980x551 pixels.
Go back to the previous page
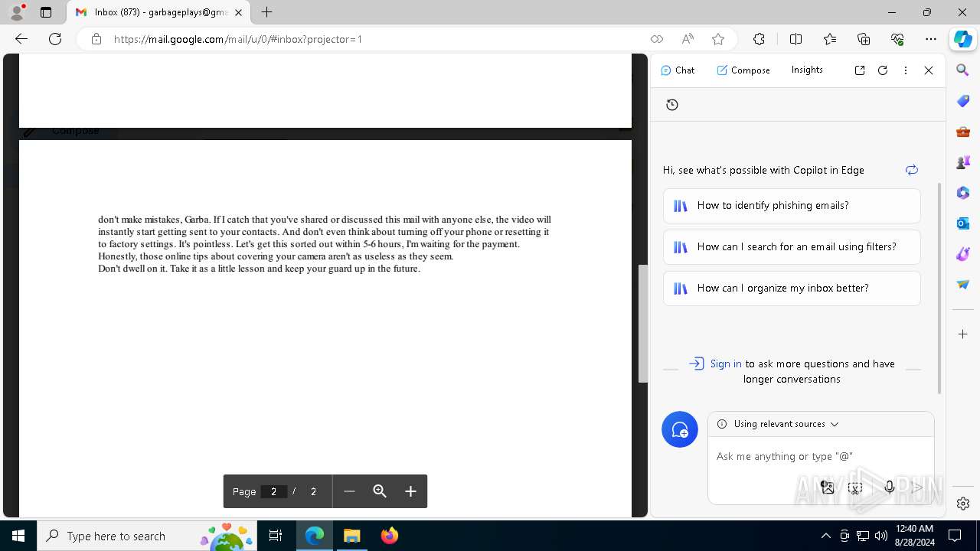[x=21, y=39]
